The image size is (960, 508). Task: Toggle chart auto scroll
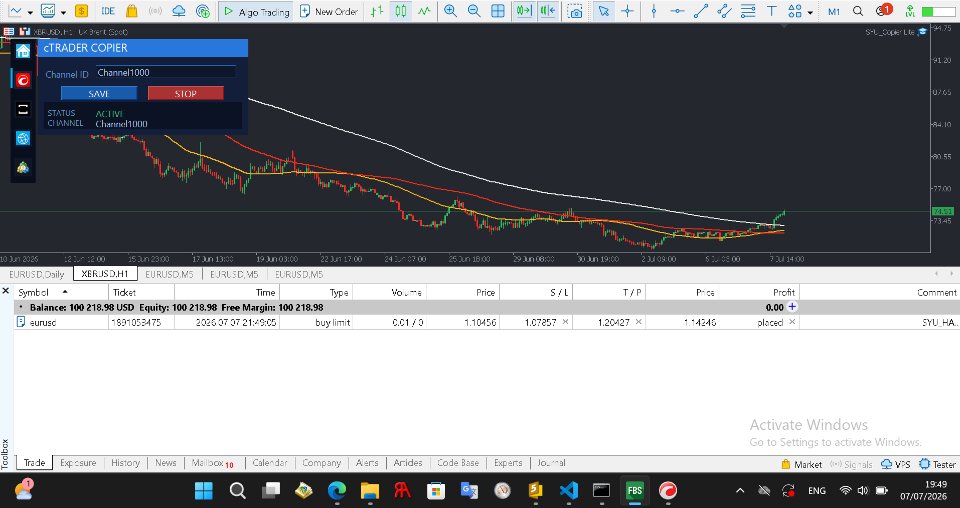(x=524, y=11)
